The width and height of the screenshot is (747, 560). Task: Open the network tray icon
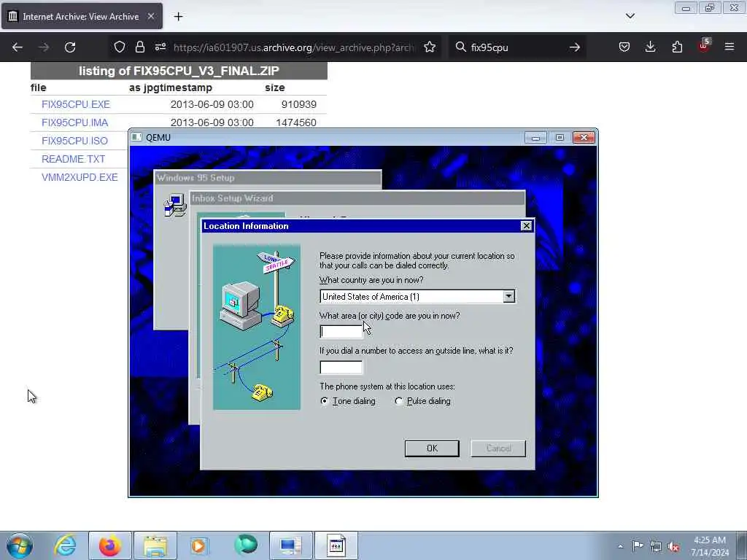point(656,546)
